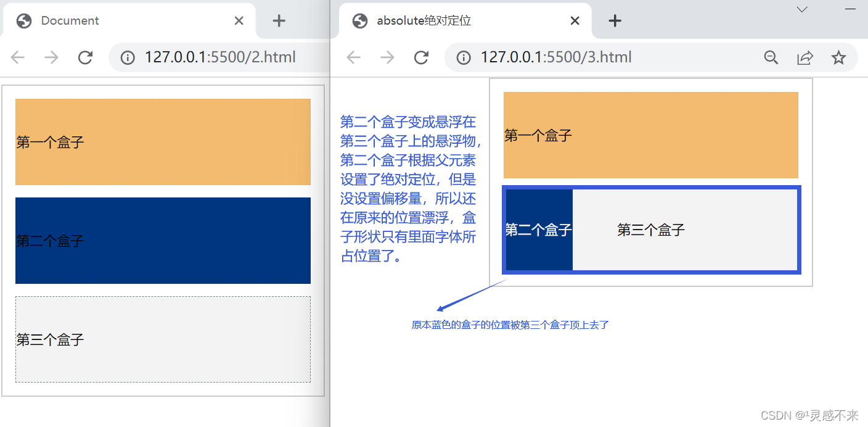Image resolution: width=868 pixels, height=427 pixels.
Task: Click small blue 第二个盒子 in 3.html page
Action: 539,230
